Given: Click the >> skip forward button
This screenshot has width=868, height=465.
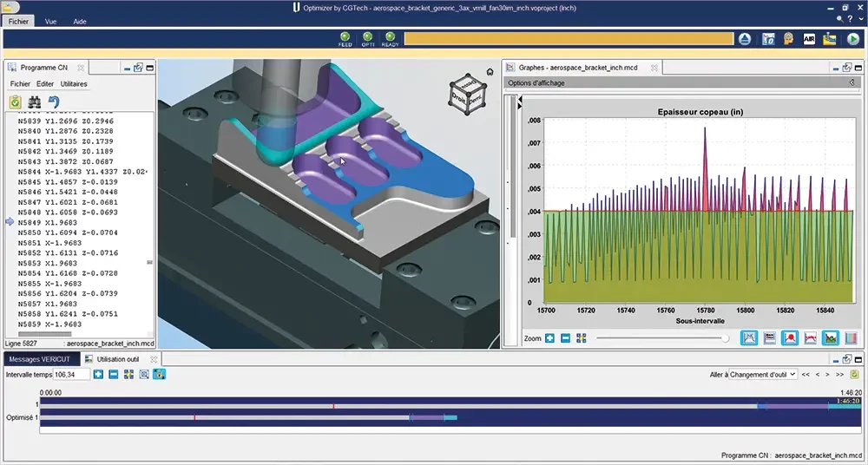Looking at the screenshot, I should point(841,374).
